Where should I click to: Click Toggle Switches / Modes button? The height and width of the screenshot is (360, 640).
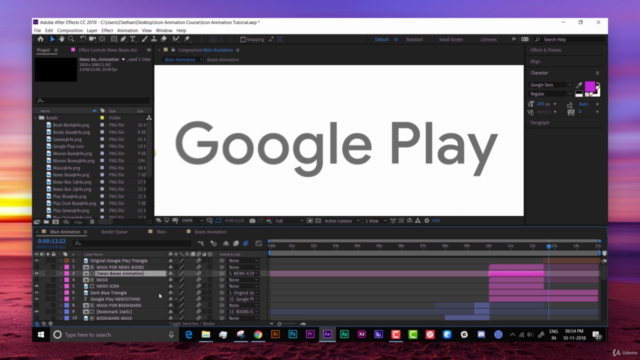point(192,324)
